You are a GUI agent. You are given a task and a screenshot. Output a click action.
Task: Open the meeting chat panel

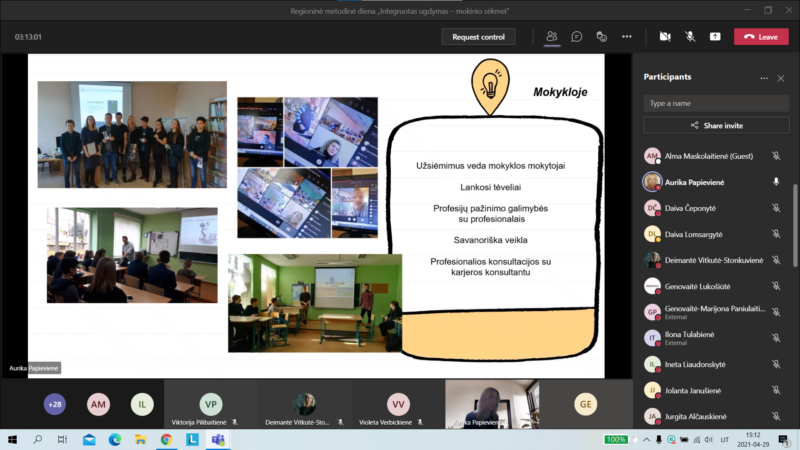[x=577, y=37]
